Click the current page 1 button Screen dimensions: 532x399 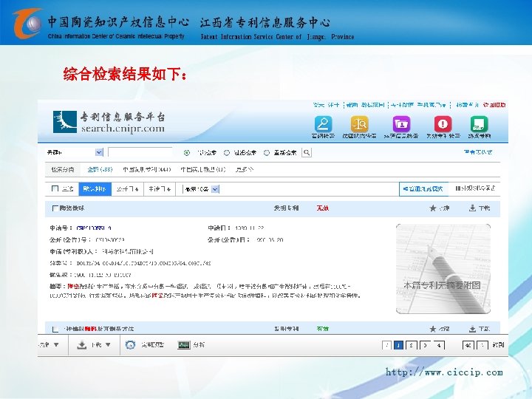(399, 345)
